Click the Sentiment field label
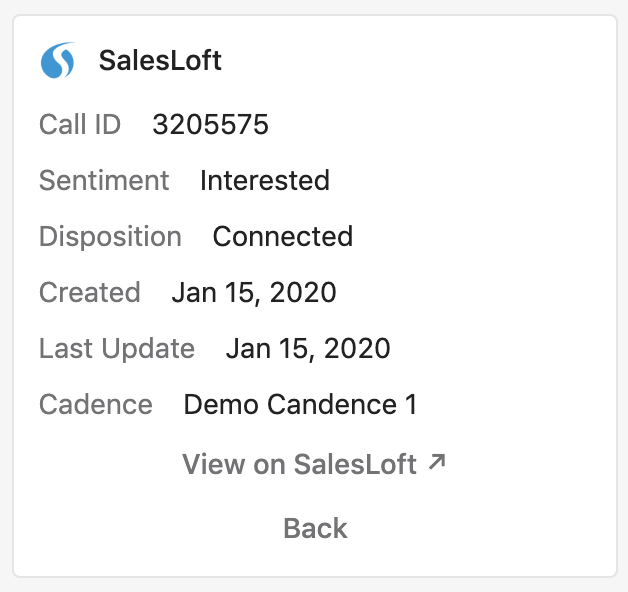 104,180
